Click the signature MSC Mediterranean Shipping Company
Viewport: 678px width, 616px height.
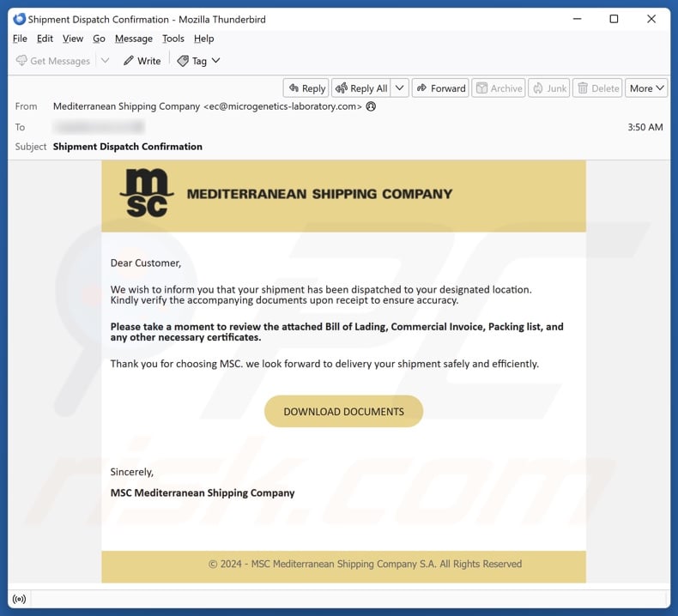point(203,492)
